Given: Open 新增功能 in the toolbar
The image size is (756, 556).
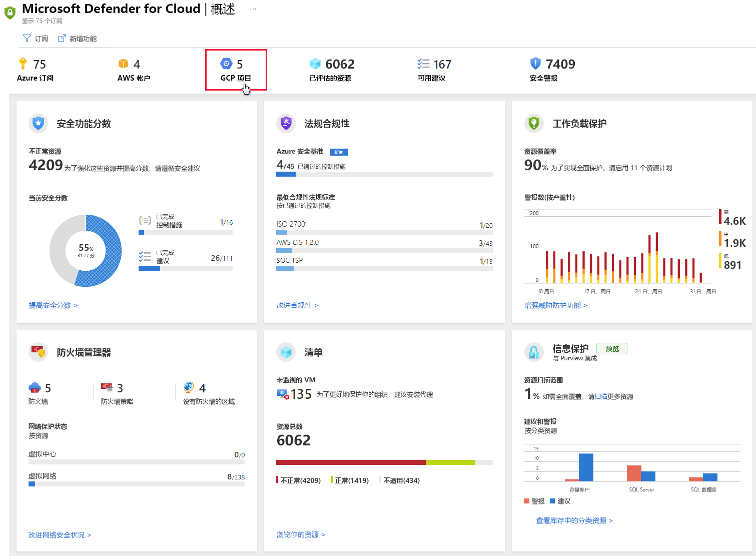Looking at the screenshot, I should tap(78, 39).
